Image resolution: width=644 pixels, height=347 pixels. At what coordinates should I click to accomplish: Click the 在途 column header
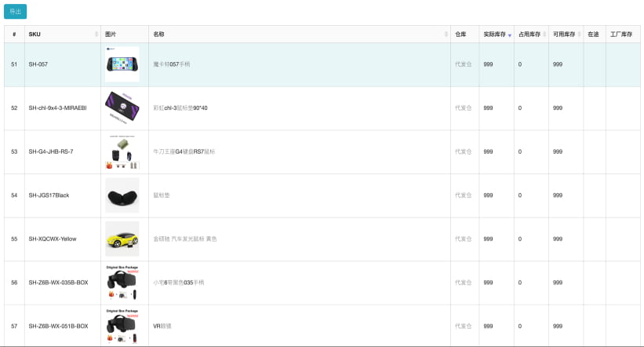click(595, 34)
